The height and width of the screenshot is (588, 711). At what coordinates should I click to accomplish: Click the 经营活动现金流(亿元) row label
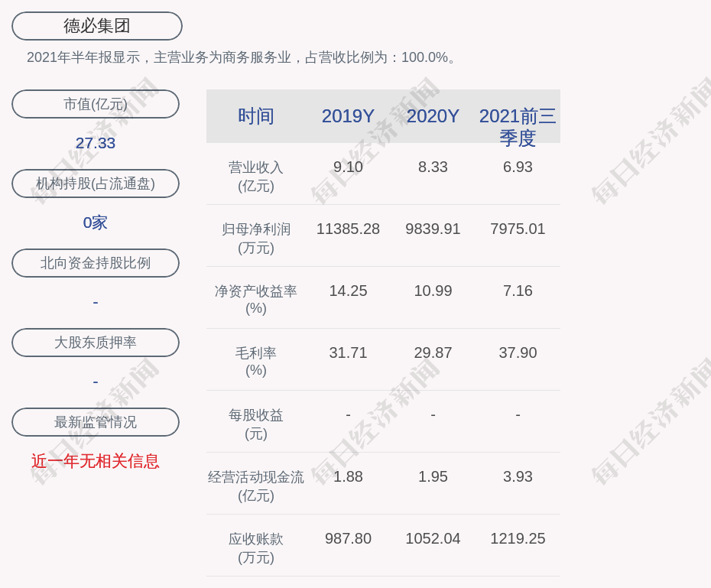256,486
